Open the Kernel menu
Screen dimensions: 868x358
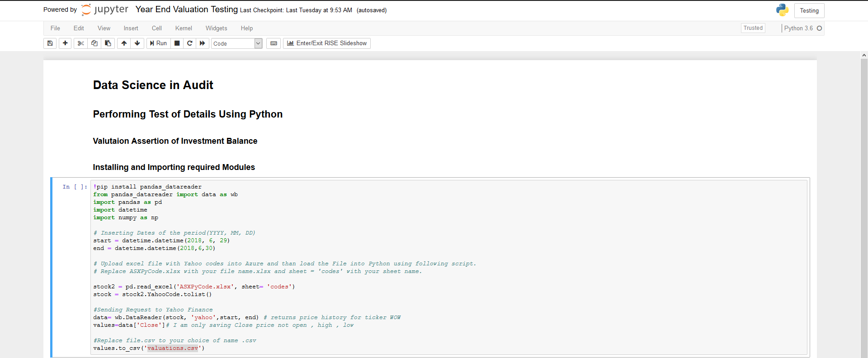(x=184, y=28)
